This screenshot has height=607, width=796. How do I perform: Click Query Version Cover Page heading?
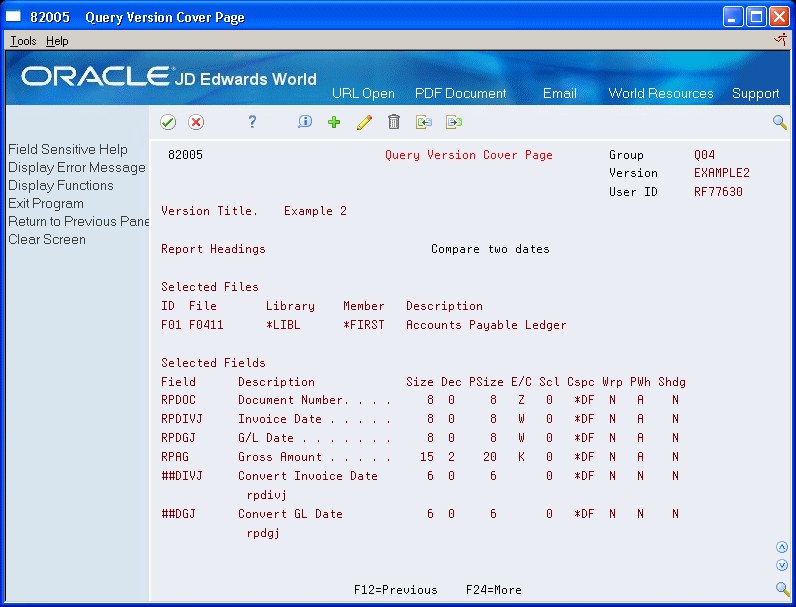click(469, 155)
